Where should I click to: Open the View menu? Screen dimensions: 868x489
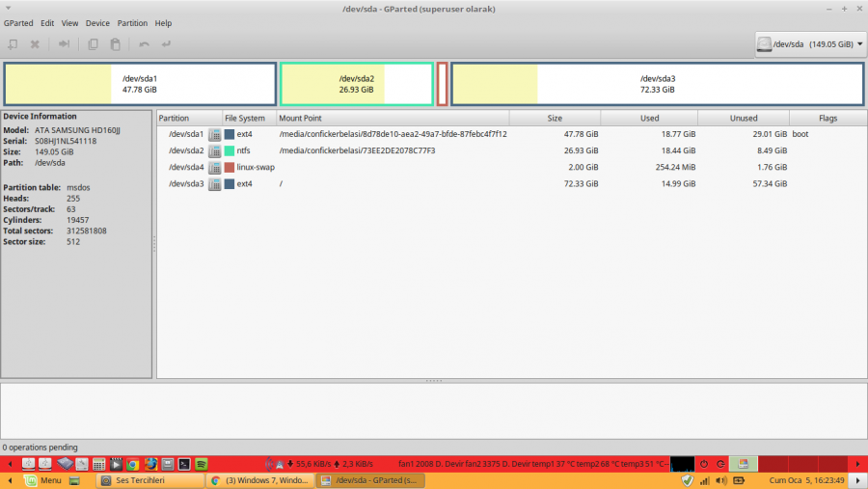[69, 23]
